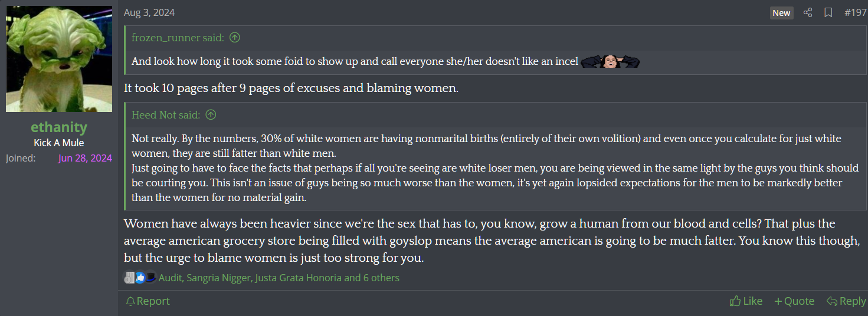This screenshot has width=868, height=316.
Task: Click the up-arrow icon beside Heed Not said
Action: [211, 115]
